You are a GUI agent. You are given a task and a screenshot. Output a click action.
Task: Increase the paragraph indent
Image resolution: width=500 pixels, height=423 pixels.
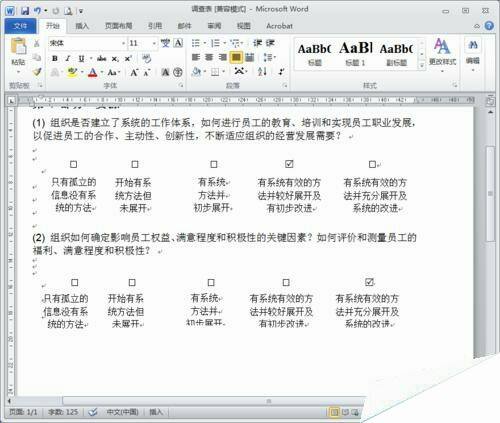point(270,43)
